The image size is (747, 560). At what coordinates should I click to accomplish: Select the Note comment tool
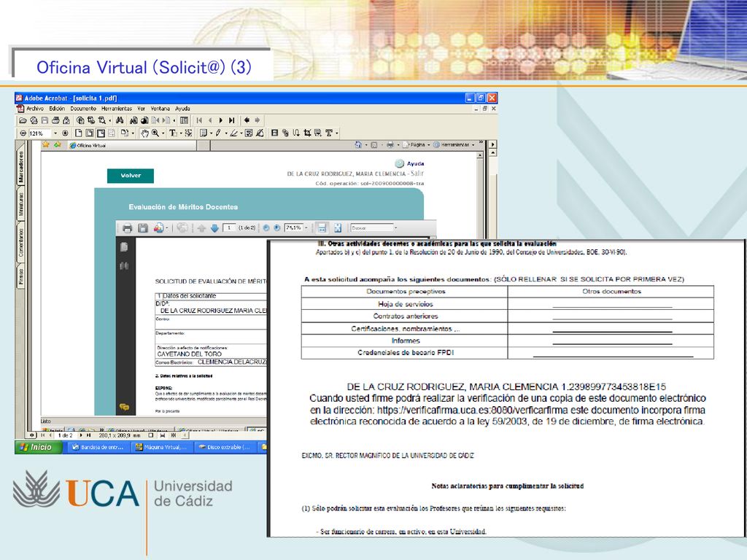(203, 133)
